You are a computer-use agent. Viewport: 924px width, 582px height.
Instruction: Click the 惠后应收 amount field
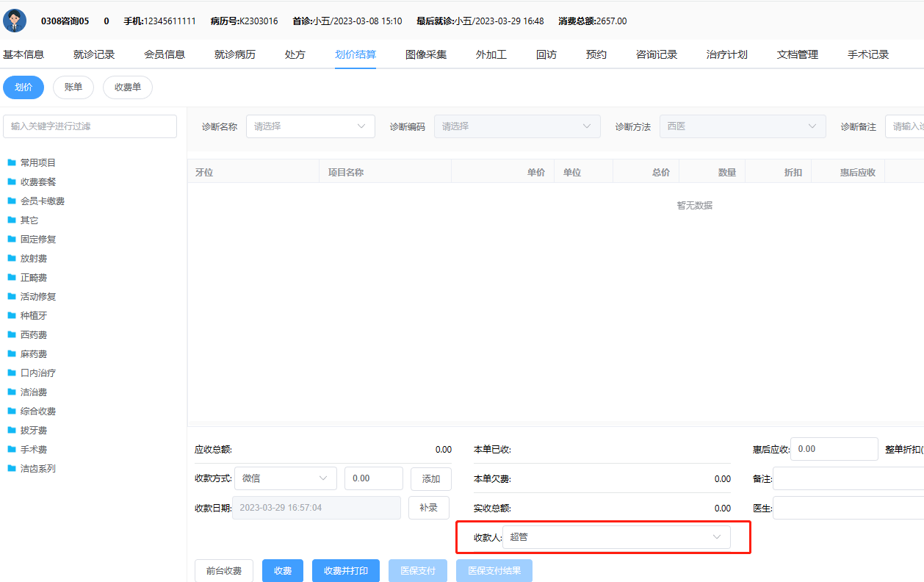click(834, 449)
